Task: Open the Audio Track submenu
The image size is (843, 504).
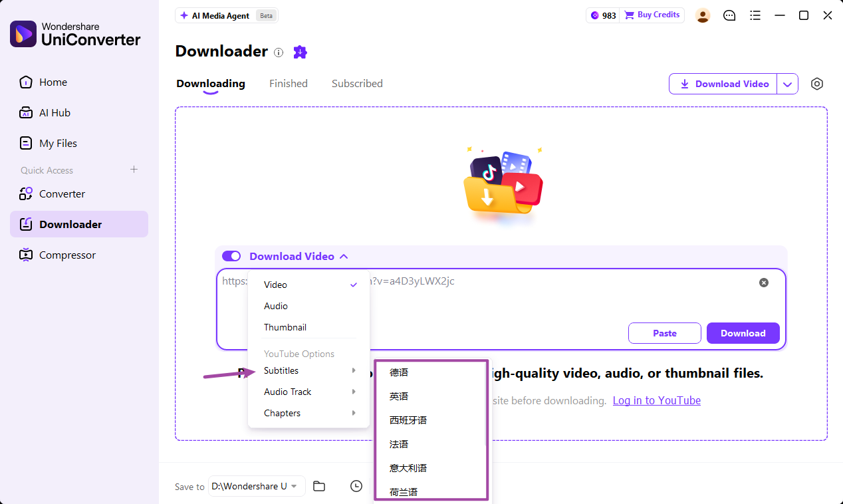Action: point(308,392)
